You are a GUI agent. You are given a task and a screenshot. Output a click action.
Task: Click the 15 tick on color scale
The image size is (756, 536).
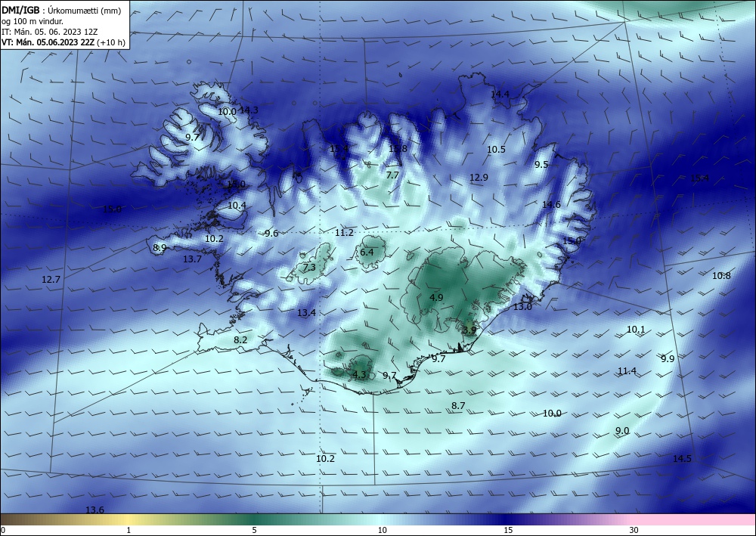[508, 531]
